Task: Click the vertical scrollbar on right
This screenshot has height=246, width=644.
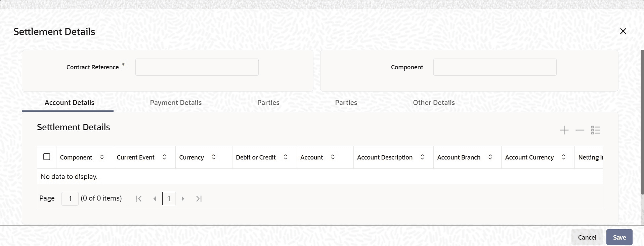Action: 642,121
